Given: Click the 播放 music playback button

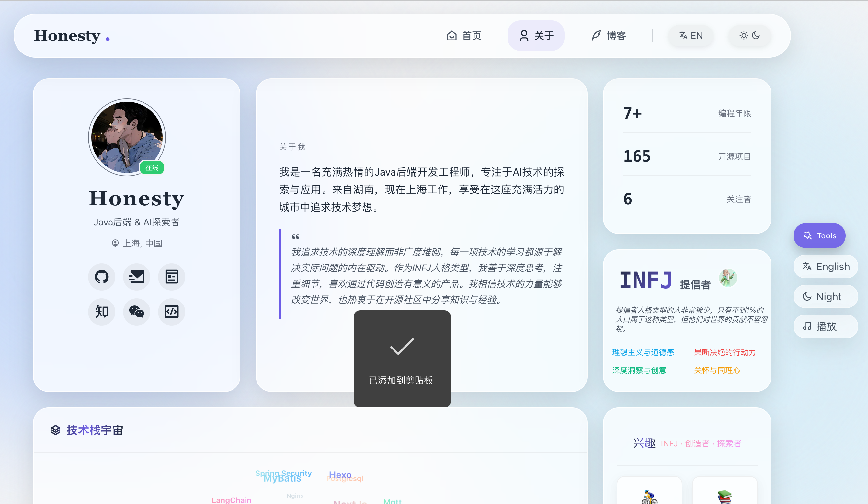Looking at the screenshot, I should pyautogui.click(x=825, y=326).
